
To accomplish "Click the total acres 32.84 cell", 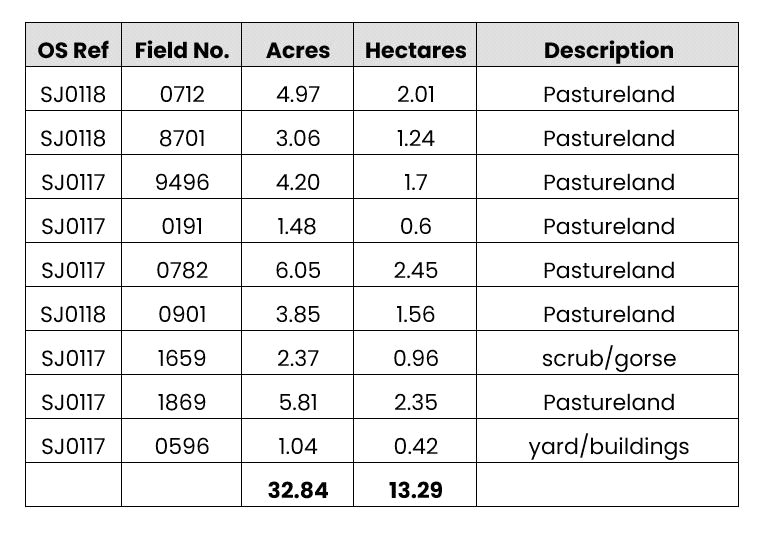I will [298, 490].
